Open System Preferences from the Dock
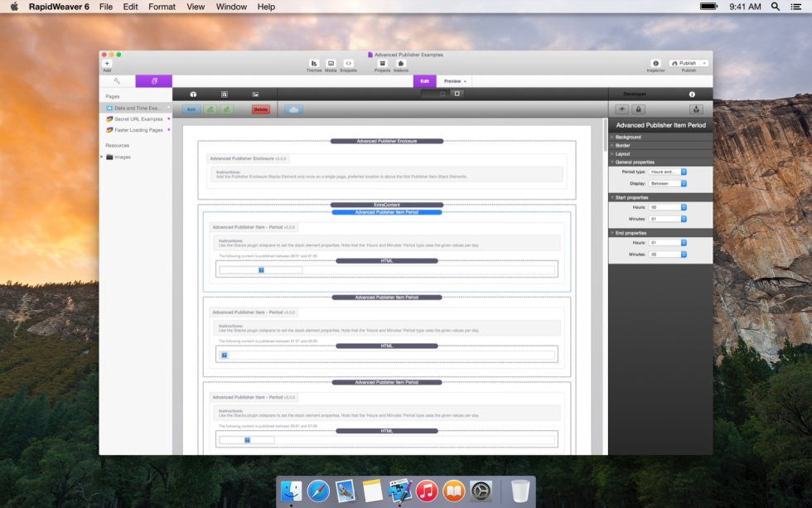Image resolution: width=812 pixels, height=508 pixels. [x=481, y=491]
